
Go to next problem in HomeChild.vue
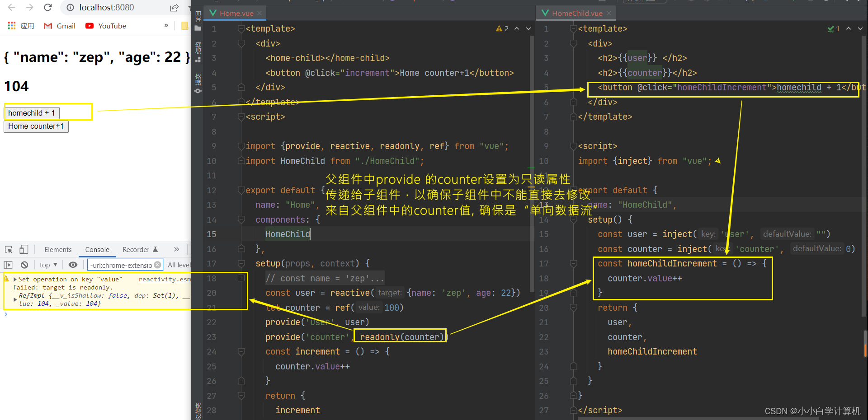(860, 28)
